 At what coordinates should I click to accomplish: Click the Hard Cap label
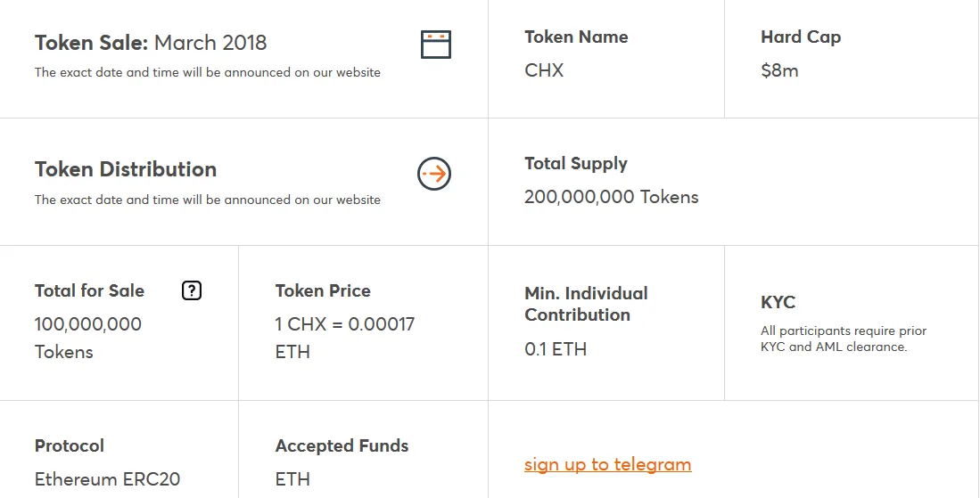(801, 37)
